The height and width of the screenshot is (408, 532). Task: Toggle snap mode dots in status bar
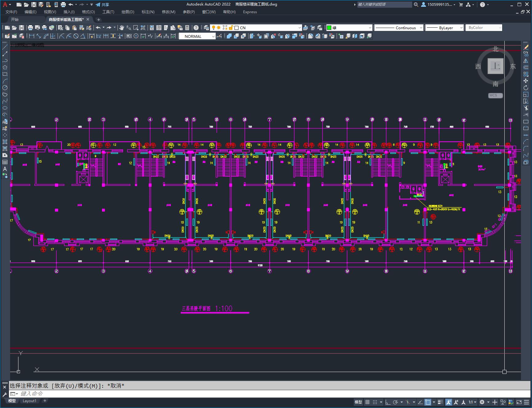point(375,402)
